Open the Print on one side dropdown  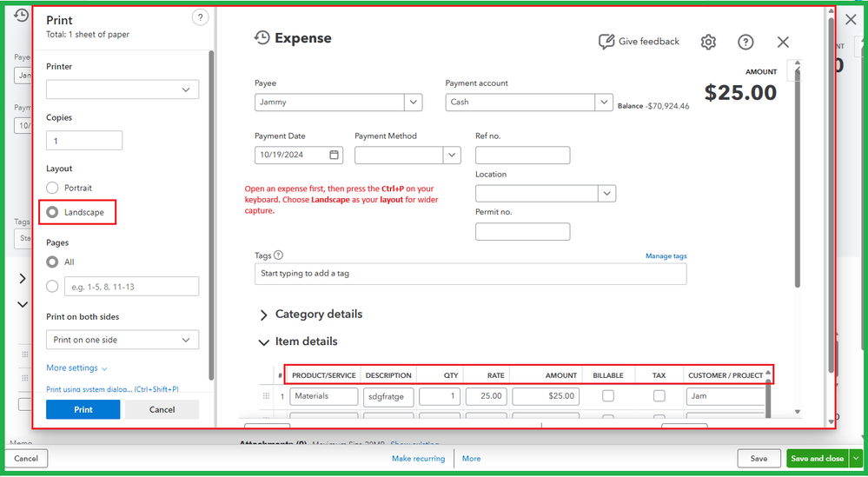(x=123, y=340)
